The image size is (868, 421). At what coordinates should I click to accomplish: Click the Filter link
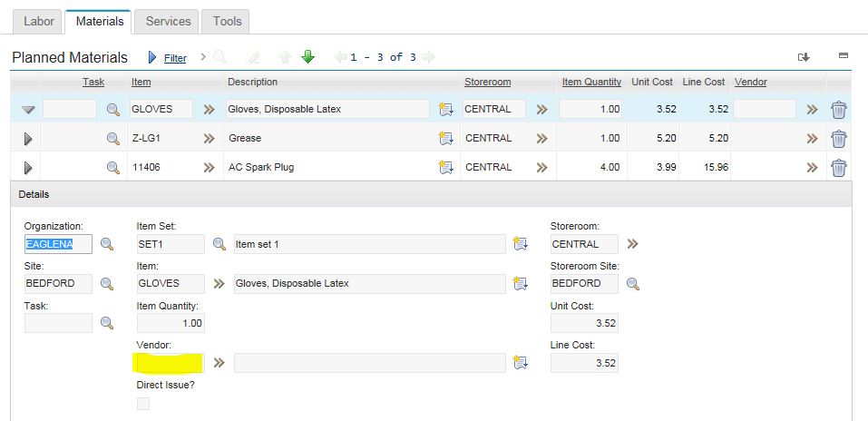tap(175, 58)
